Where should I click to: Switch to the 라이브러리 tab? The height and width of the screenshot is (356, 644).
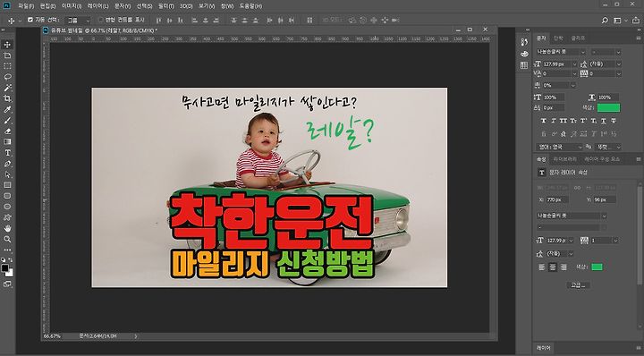(x=564, y=159)
